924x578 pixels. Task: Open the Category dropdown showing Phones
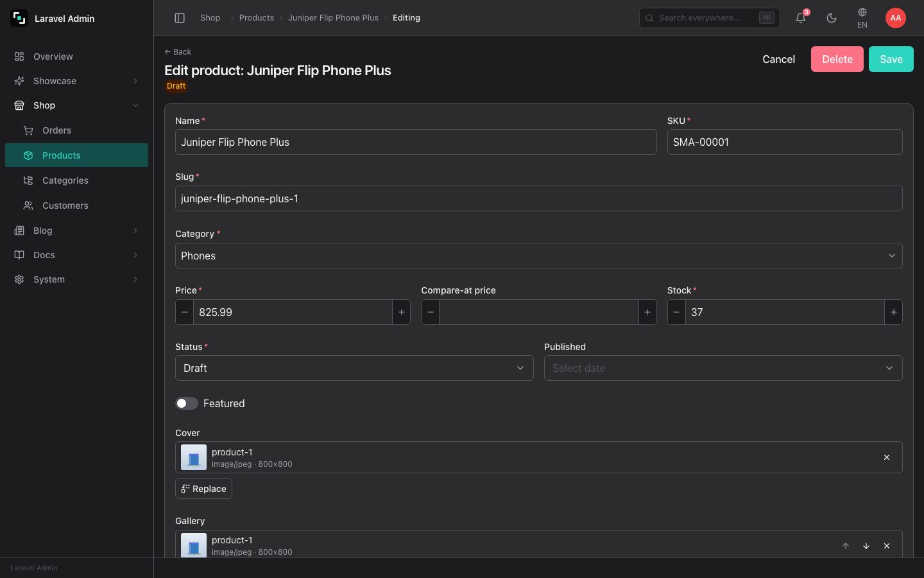[539, 256]
